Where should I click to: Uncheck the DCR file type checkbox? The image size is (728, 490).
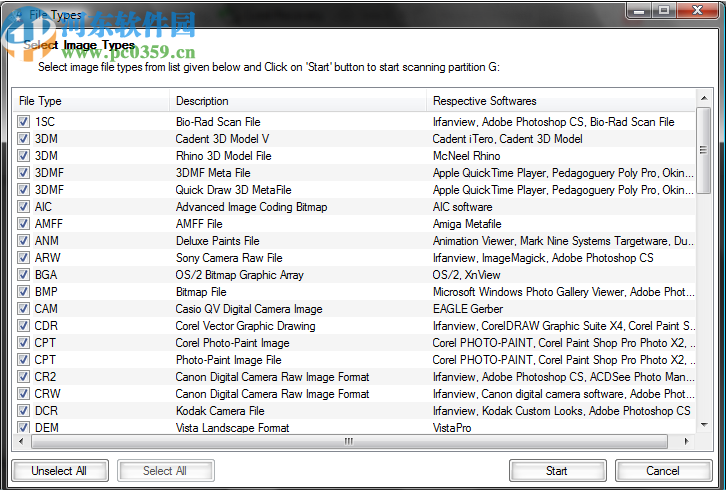coord(23,411)
